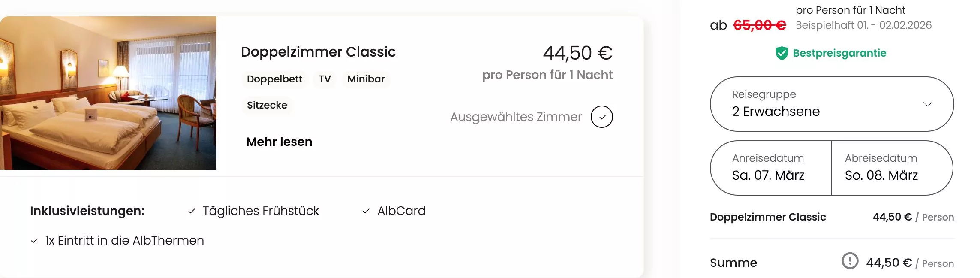Click the green Bestpreisgarantie shield icon

pos(782,53)
